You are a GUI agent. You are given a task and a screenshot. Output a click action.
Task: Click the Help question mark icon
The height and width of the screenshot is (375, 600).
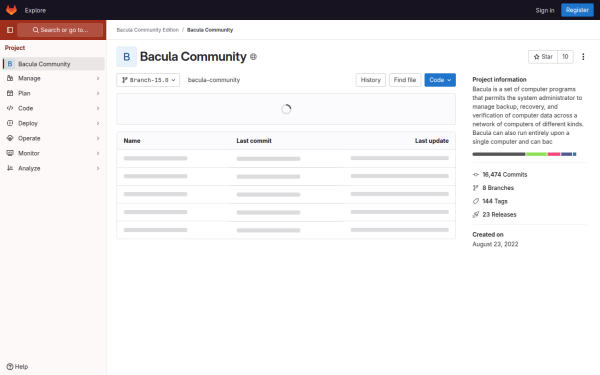pos(10,367)
